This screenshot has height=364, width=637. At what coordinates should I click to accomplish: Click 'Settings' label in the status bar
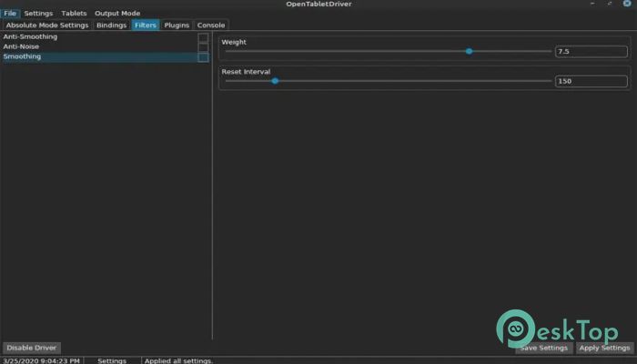(x=112, y=360)
